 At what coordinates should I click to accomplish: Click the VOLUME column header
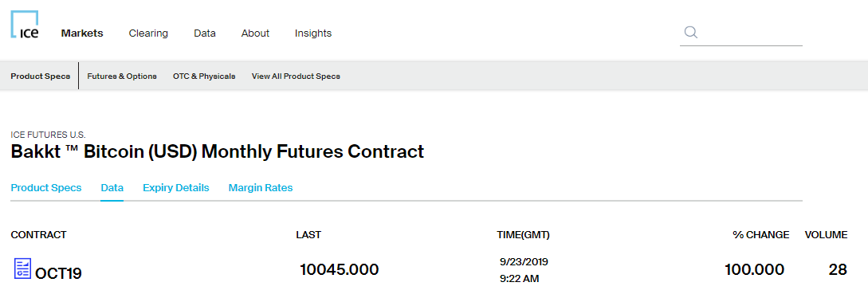click(826, 235)
